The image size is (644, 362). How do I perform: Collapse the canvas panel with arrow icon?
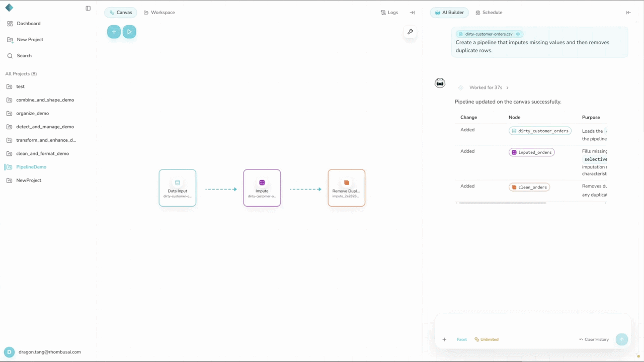click(412, 13)
